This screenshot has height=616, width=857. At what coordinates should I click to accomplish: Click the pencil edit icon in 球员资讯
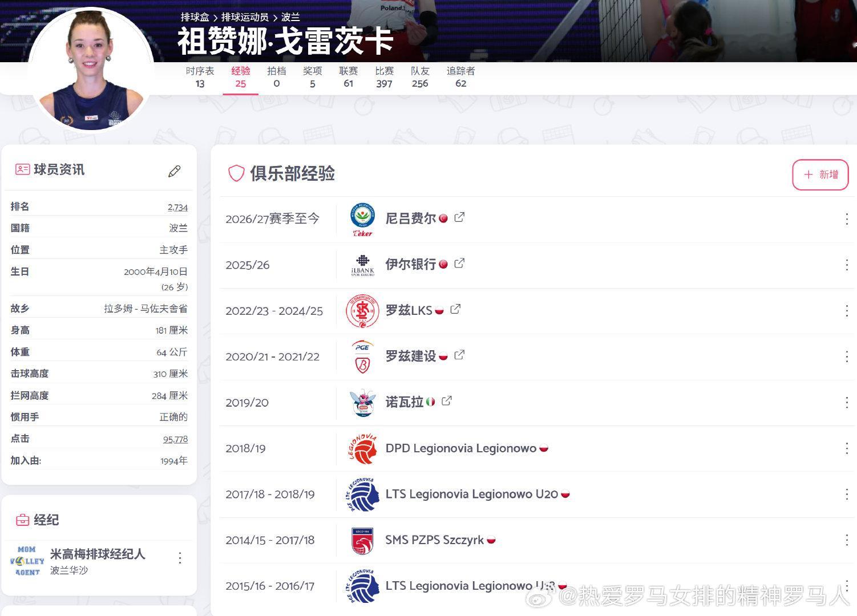click(x=175, y=171)
